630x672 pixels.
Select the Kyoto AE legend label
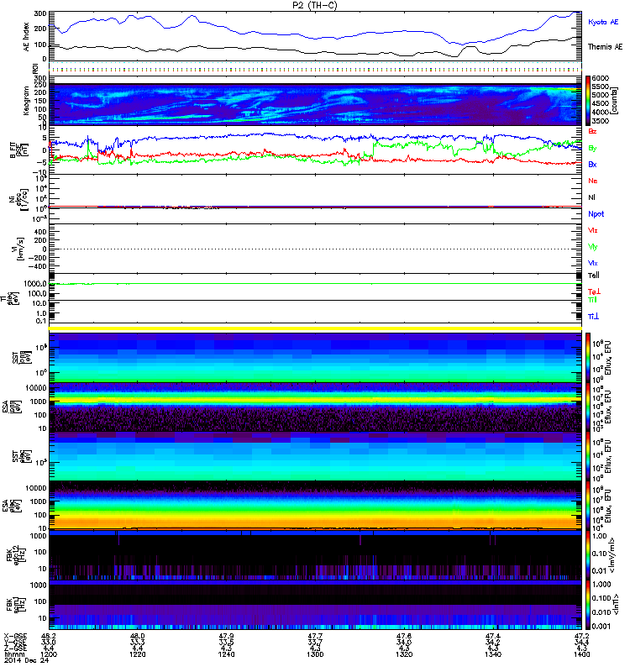click(x=603, y=22)
